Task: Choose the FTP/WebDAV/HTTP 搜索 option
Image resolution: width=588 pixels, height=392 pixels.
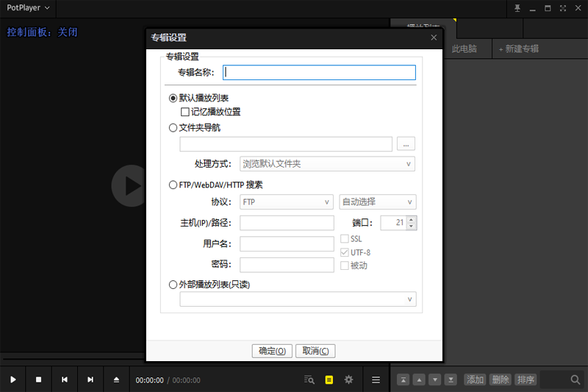Action: coord(173,185)
